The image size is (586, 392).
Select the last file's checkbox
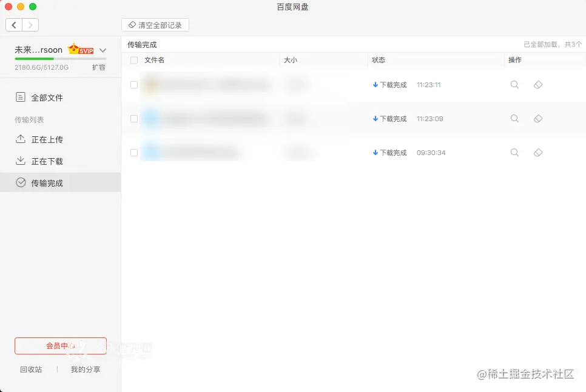pyautogui.click(x=134, y=153)
